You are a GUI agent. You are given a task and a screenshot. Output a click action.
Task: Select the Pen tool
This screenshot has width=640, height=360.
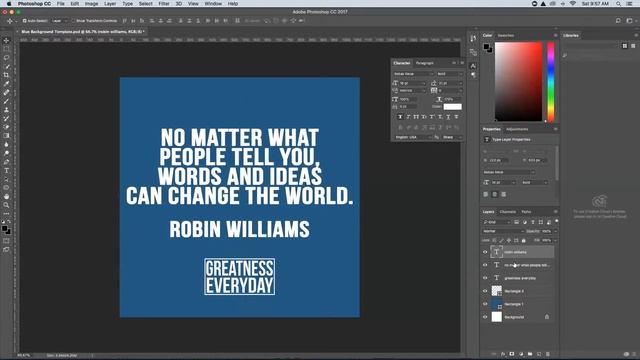coord(6,162)
